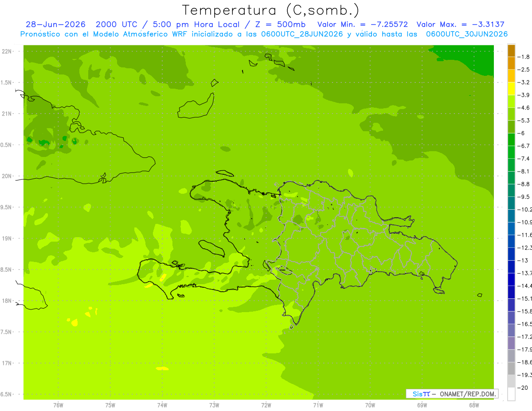Screen dimensions: 532x411
Task: Pick the green swatch between -6 and -6.7
Action: click(x=511, y=140)
